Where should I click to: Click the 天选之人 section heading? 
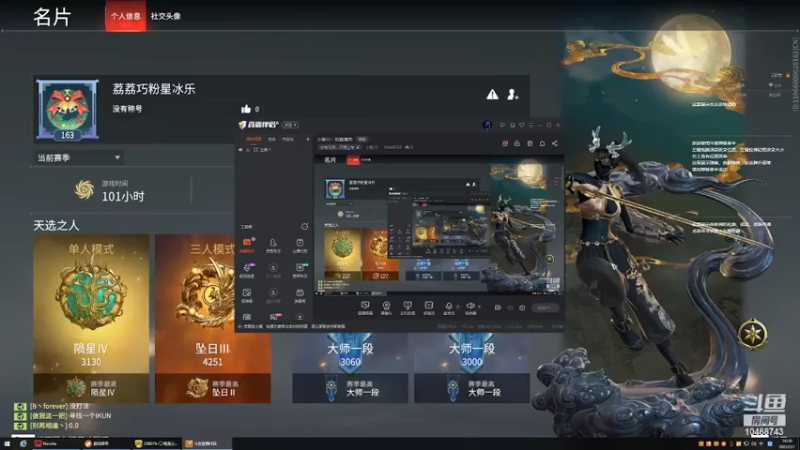coord(56,225)
